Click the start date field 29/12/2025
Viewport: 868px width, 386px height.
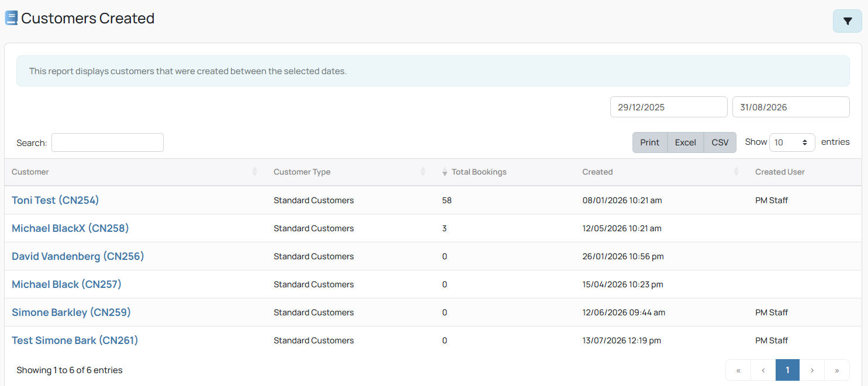tap(669, 107)
